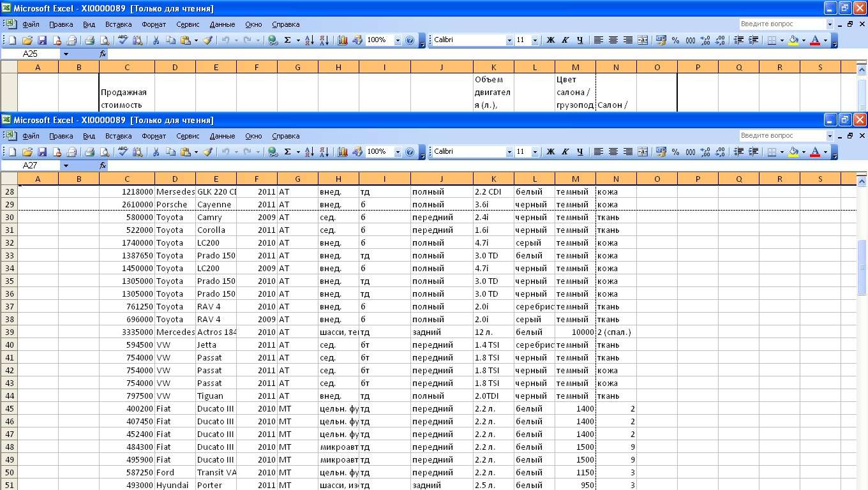AutoSum sigma icon in the lower window
868x490 pixels.
click(x=288, y=152)
